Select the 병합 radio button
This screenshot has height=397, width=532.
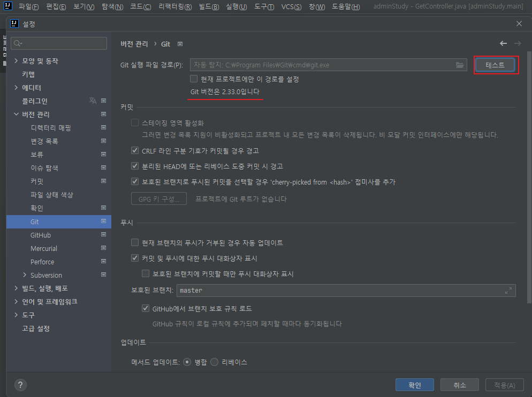pyautogui.click(x=187, y=362)
